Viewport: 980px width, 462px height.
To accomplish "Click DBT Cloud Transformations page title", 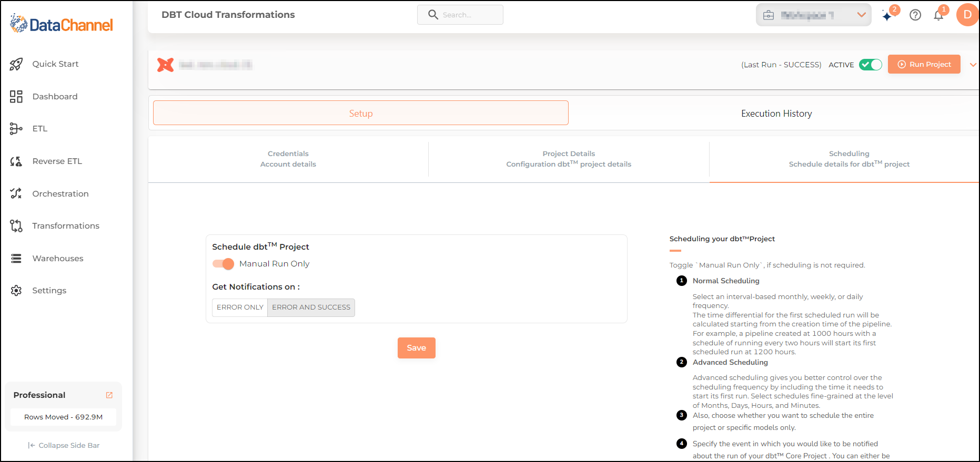I will click(228, 15).
